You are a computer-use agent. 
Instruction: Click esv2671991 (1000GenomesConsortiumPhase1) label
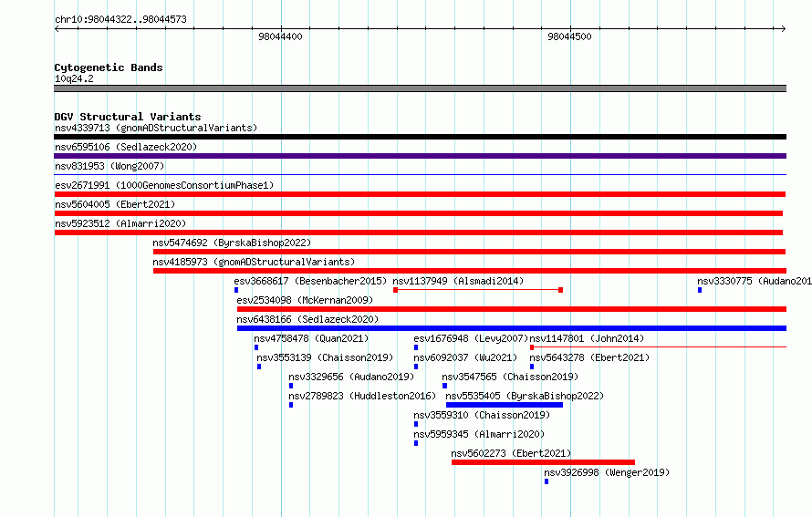click(164, 185)
